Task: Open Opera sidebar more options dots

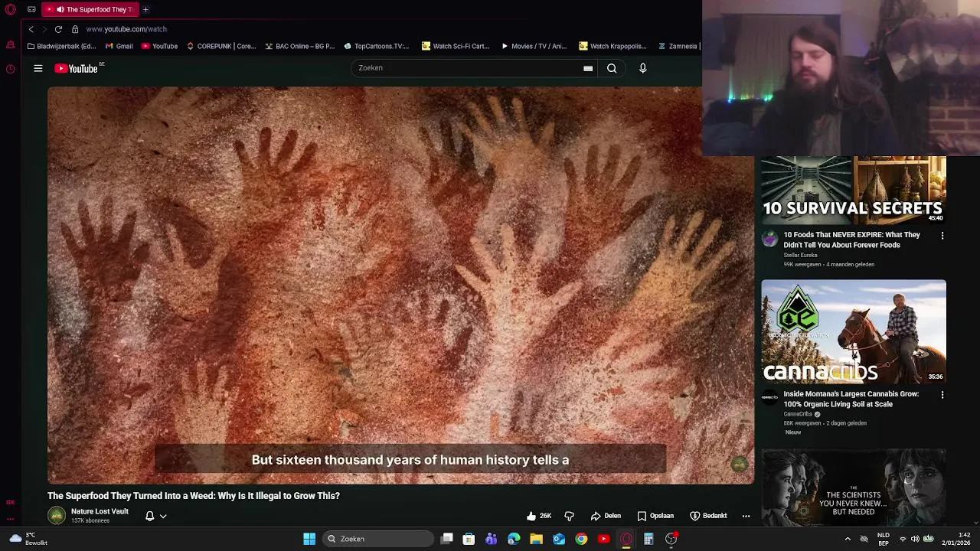Action: click(10, 519)
